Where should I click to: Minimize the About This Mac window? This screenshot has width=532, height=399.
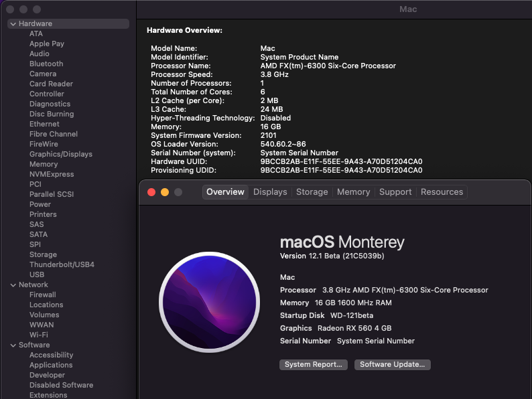coord(164,192)
